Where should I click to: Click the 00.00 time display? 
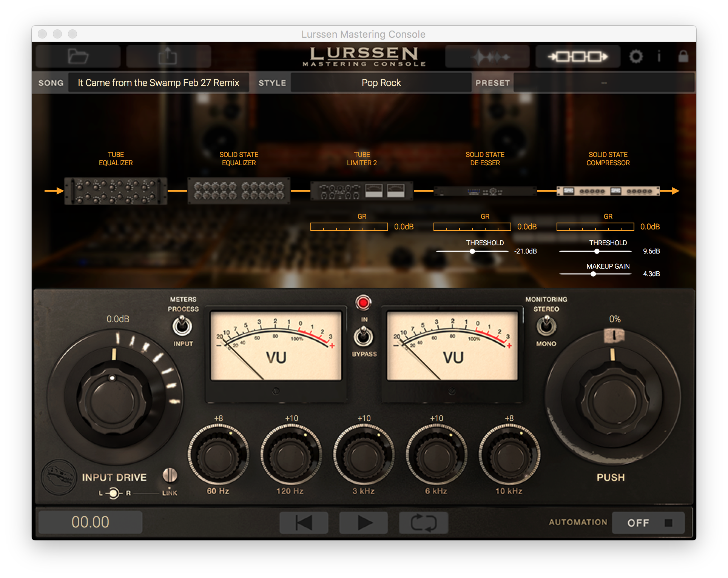(x=90, y=522)
